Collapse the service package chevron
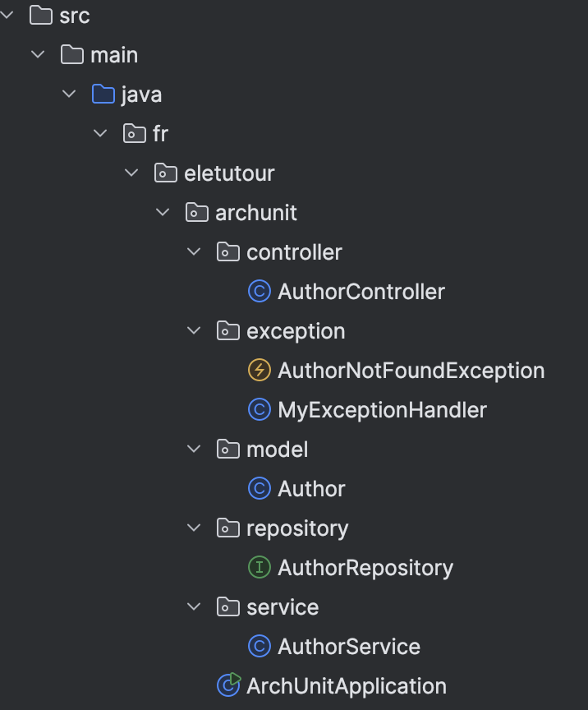 click(x=194, y=607)
